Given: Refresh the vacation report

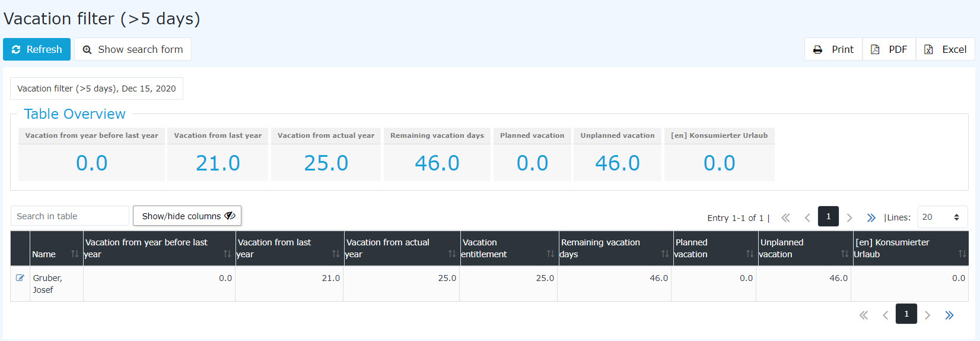Looking at the screenshot, I should pos(37,49).
